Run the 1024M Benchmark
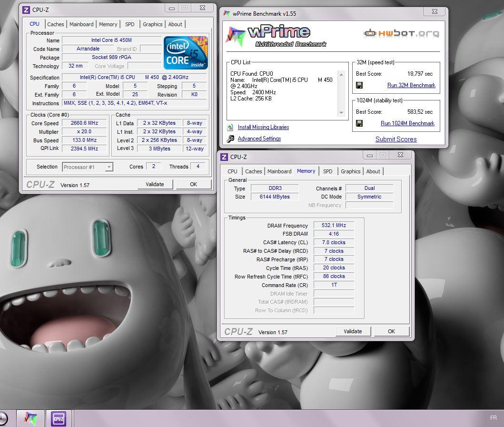The width and height of the screenshot is (504, 427). point(407,123)
